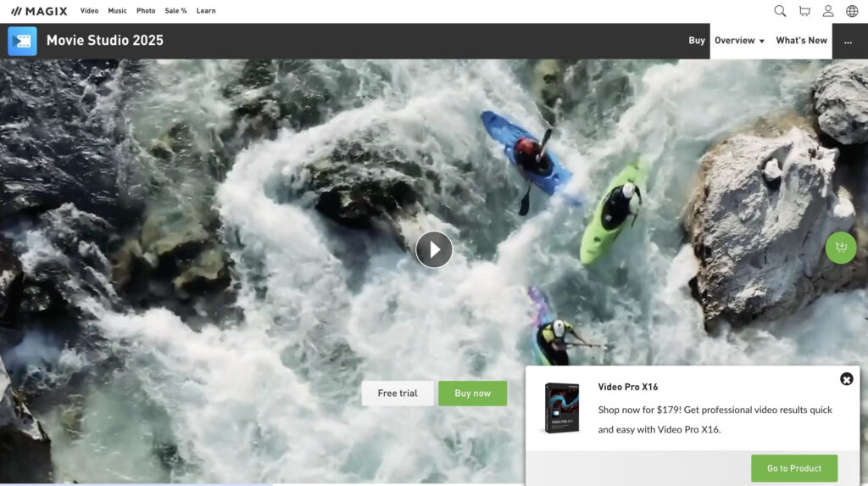Open the shopping cart icon

click(x=804, y=11)
